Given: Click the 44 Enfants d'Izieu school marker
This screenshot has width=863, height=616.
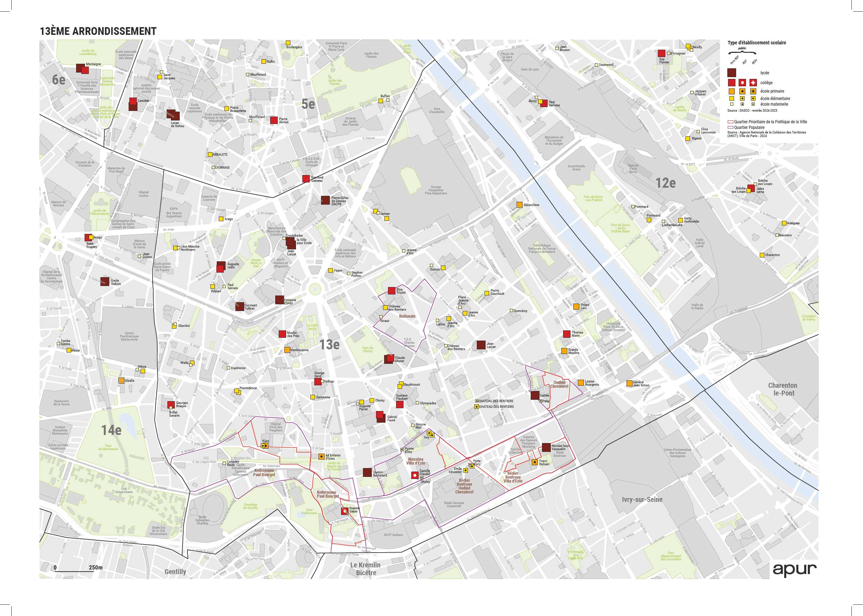Looking at the screenshot, I should click(x=321, y=457).
